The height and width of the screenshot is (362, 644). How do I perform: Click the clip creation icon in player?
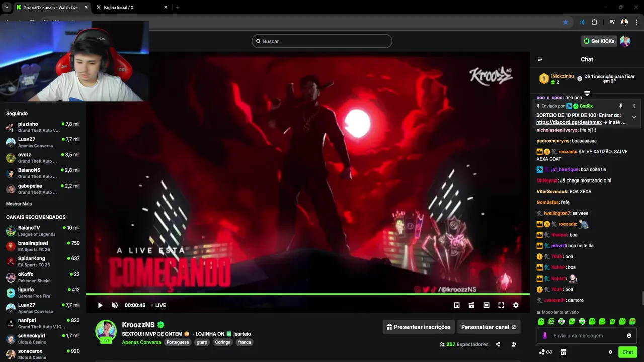point(471,305)
